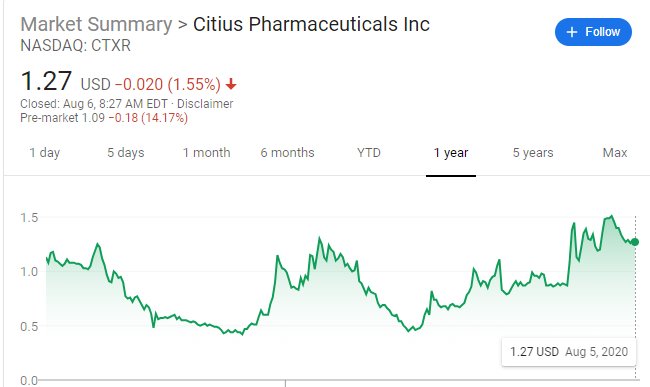Open the Max range tab

(x=615, y=152)
